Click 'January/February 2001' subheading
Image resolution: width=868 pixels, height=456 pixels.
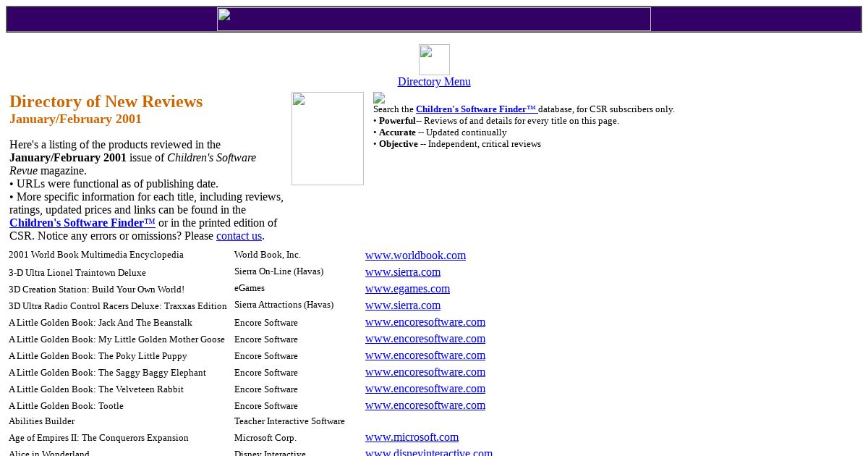(x=75, y=119)
